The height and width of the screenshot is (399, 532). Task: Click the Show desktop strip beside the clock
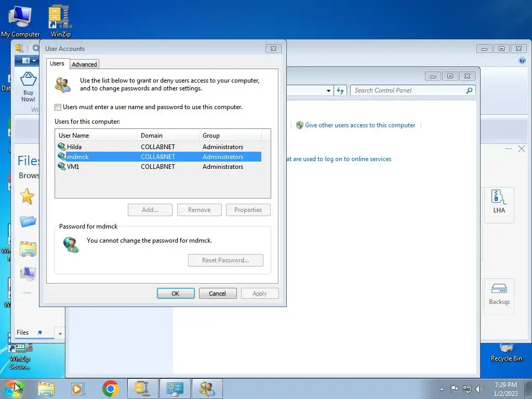(x=528, y=389)
